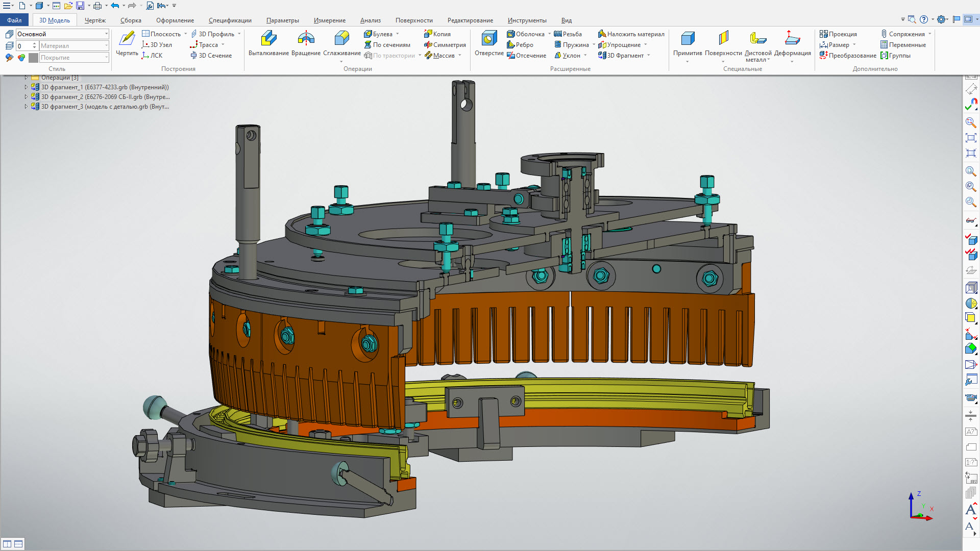Screen dimensions: 980x551
Task: Select the Сглаживание fillet tool
Action: (341, 43)
